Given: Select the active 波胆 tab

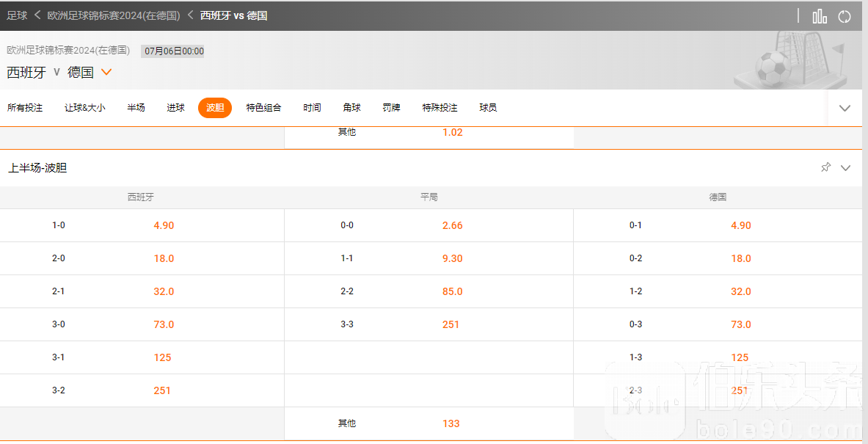Looking at the screenshot, I should pos(214,108).
